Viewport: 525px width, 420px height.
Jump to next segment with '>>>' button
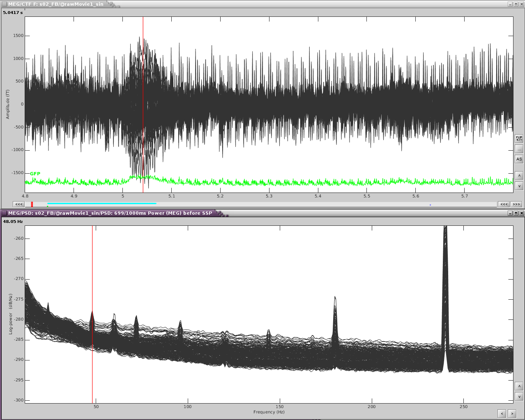click(516, 204)
